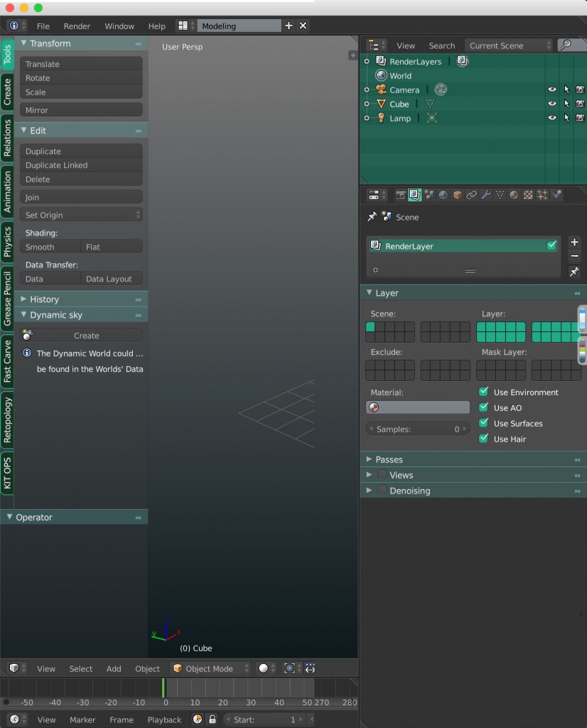Open the Render properties tab (camera icon)
The width and height of the screenshot is (587, 728).
coord(400,194)
